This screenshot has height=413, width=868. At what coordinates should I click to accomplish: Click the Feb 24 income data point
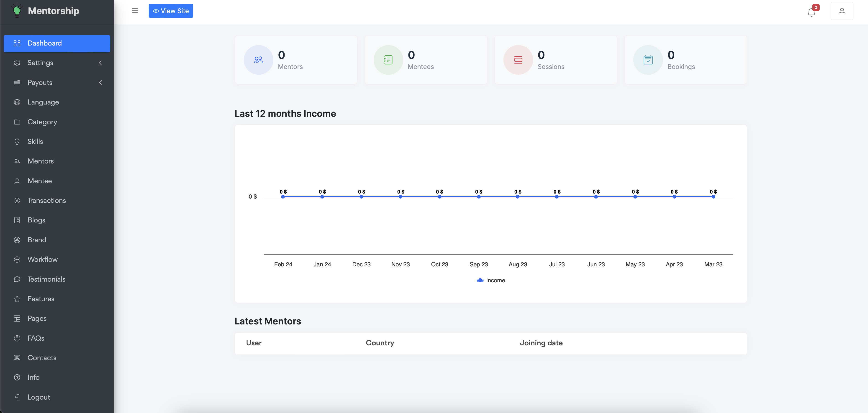(x=283, y=197)
